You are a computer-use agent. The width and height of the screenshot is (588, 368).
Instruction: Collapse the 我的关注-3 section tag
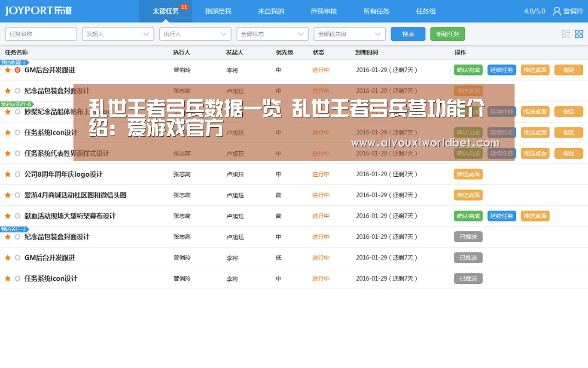click(x=14, y=229)
